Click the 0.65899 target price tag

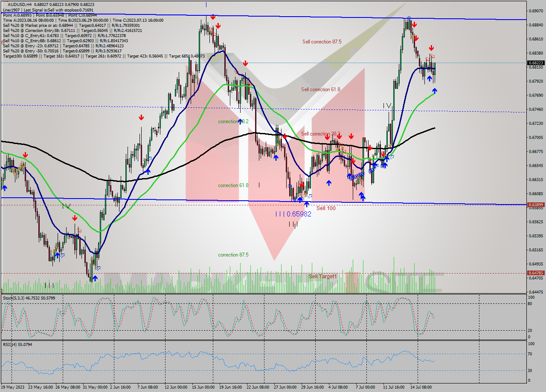point(536,205)
